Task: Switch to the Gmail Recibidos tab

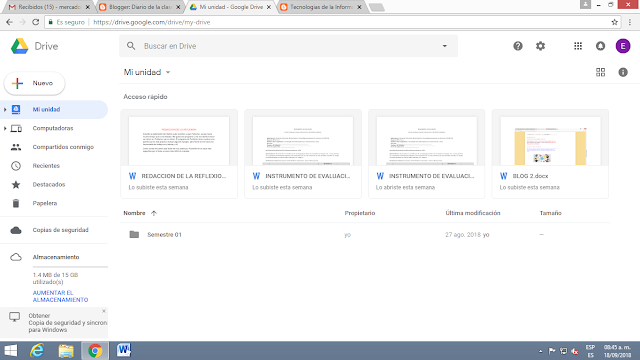Action: click(x=48, y=7)
